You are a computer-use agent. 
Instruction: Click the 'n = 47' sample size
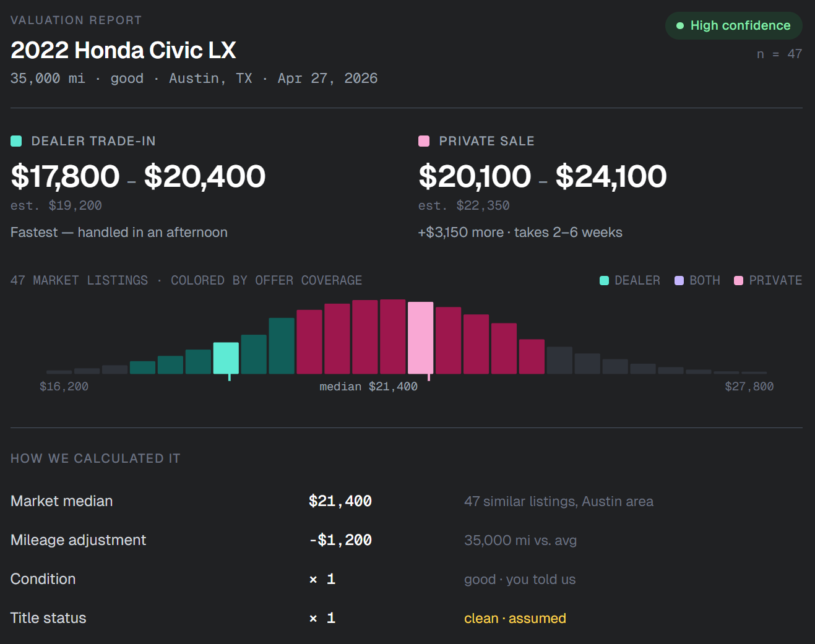[x=779, y=54]
